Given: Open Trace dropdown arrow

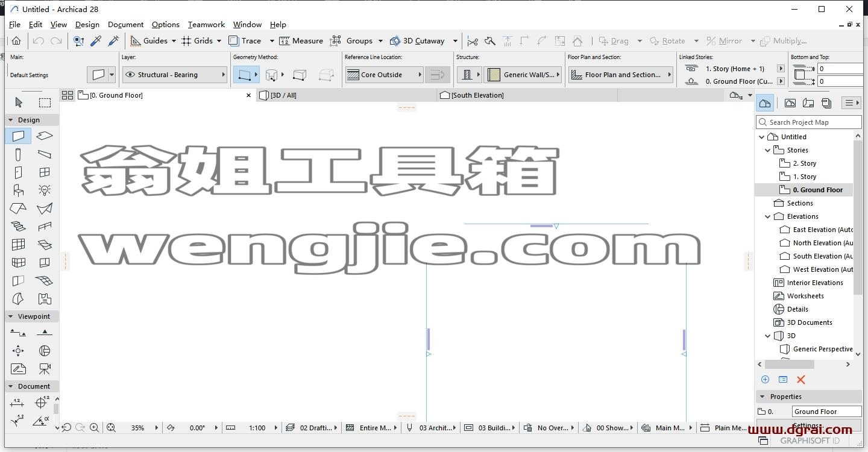Looking at the screenshot, I should click(272, 41).
